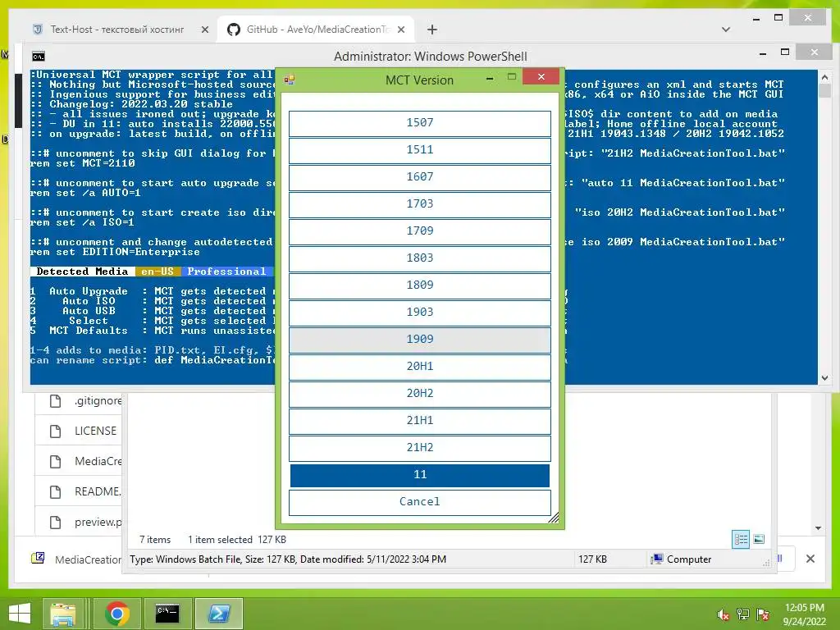Viewport: 840px width, 630px height.
Task: Open Action Center flag tray icon
Action: pyautogui.click(x=763, y=615)
